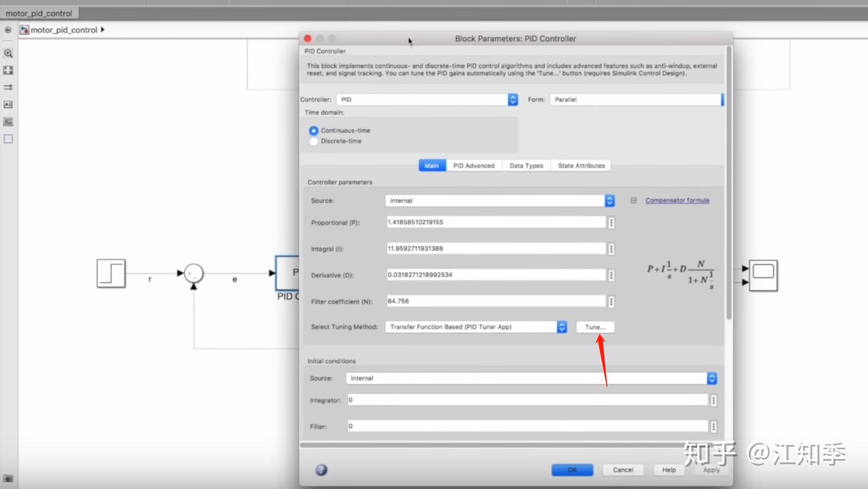Collapse the Compensator formula expander
Image resolution: width=868 pixels, height=489 pixels.
pos(634,201)
